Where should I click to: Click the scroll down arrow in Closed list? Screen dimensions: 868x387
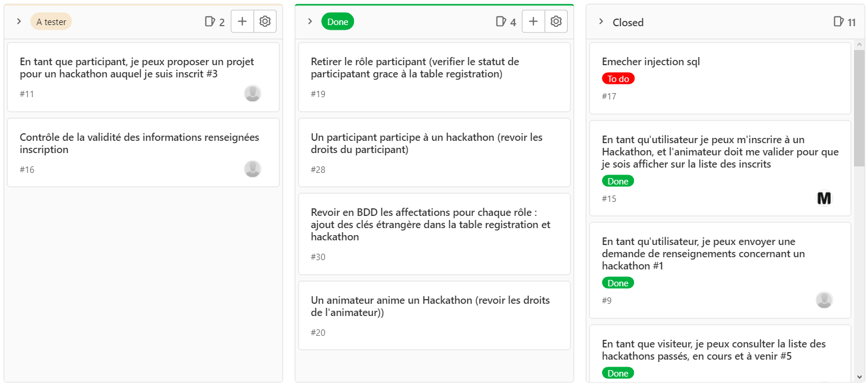pos(859,377)
